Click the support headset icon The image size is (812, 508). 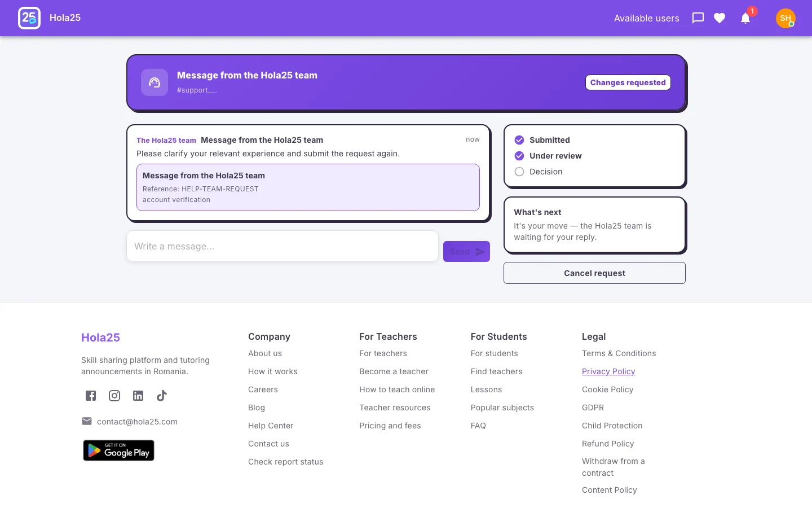155,82
